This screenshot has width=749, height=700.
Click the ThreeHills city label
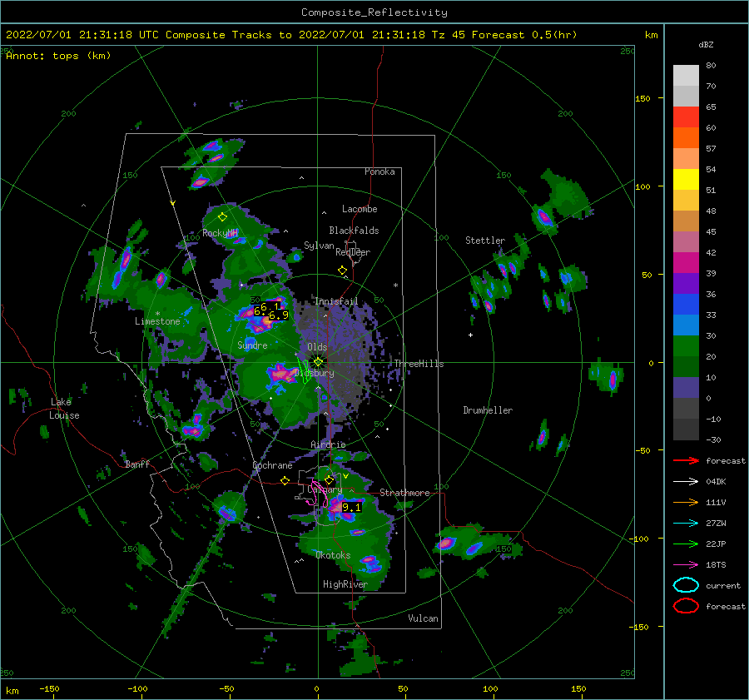coord(419,364)
